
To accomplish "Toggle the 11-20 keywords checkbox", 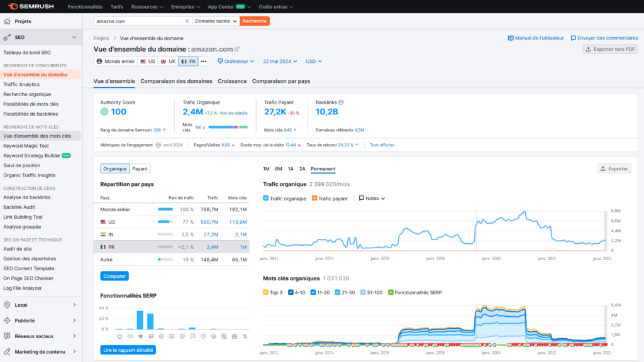I will (313, 292).
